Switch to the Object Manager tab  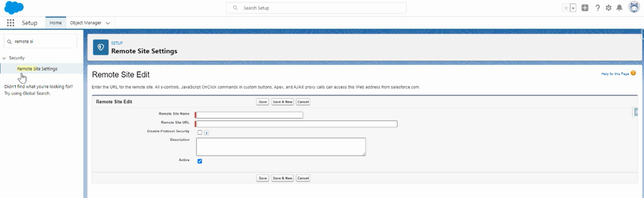[85, 23]
